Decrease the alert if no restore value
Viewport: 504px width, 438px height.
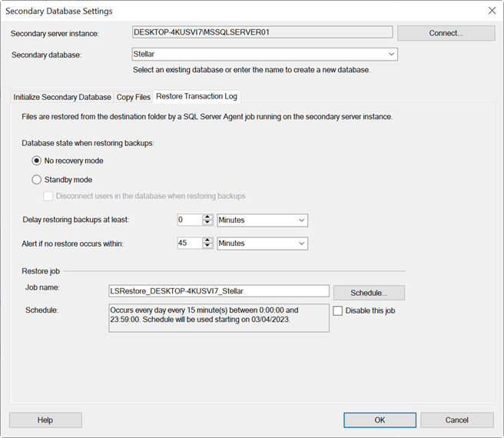(207, 246)
